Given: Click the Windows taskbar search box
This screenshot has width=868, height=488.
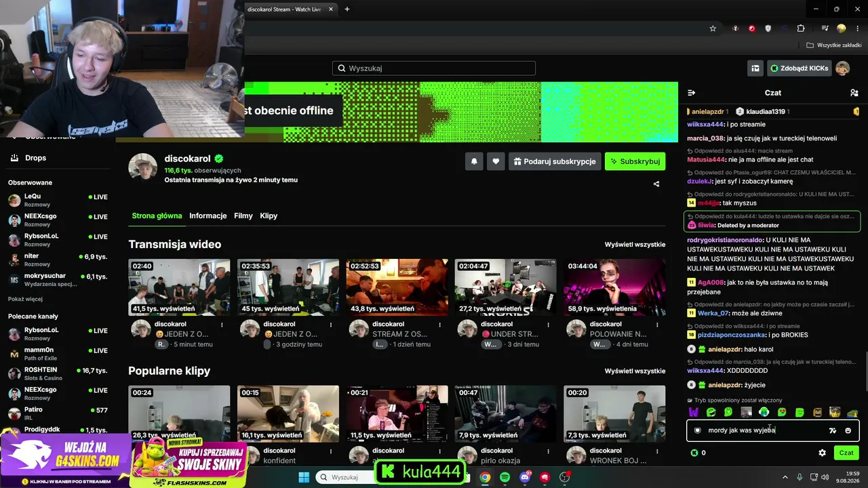Looking at the screenshot, I should tap(346, 477).
